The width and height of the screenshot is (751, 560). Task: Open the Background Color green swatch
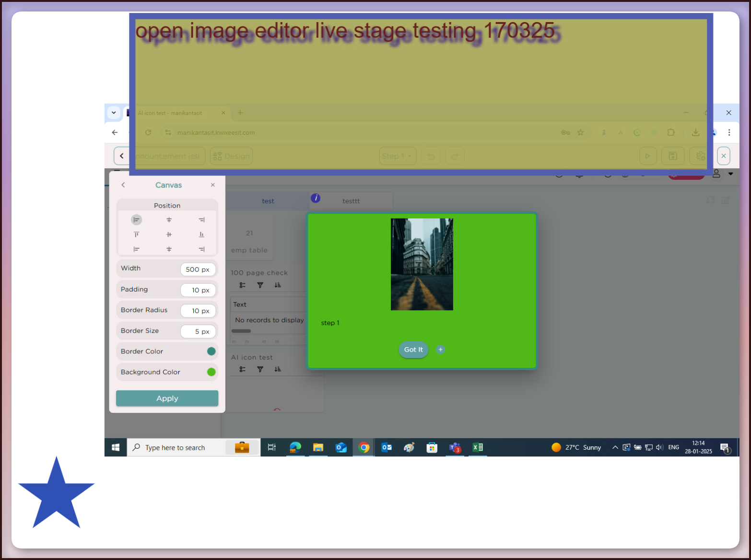(211, 372)
